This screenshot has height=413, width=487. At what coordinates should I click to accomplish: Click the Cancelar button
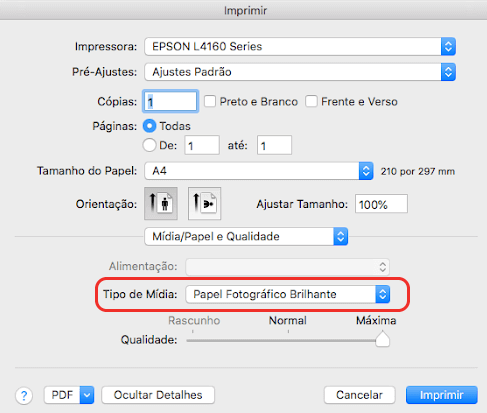[359, 395]
